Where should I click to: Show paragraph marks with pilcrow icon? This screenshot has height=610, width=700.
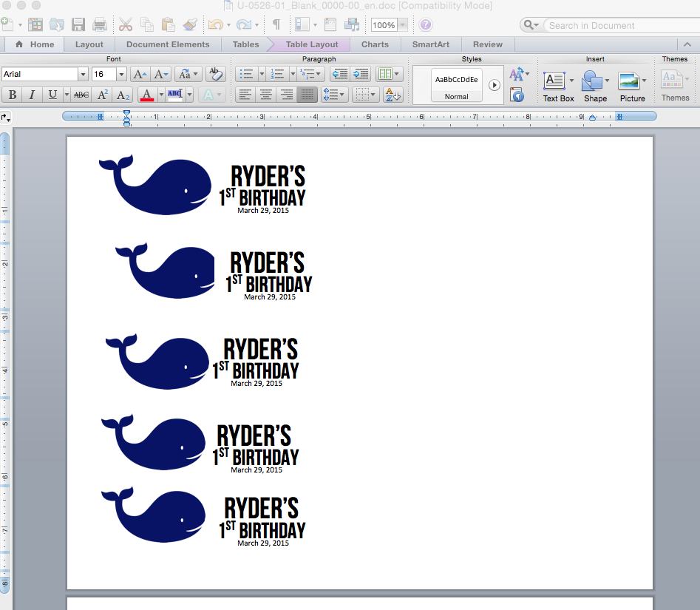[x=276, y=24]
